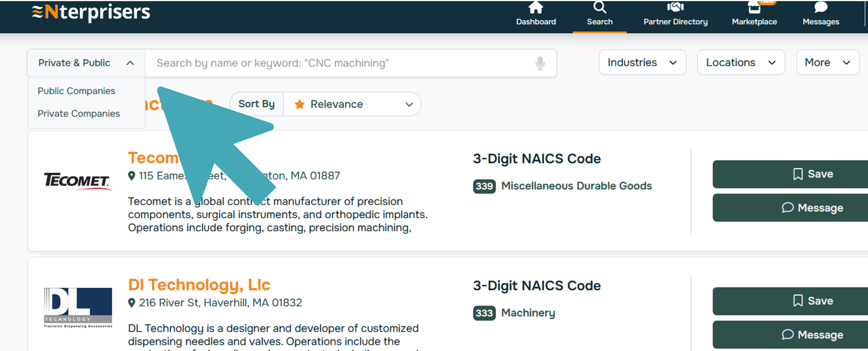Click the Sort By label

coord(257,104)
